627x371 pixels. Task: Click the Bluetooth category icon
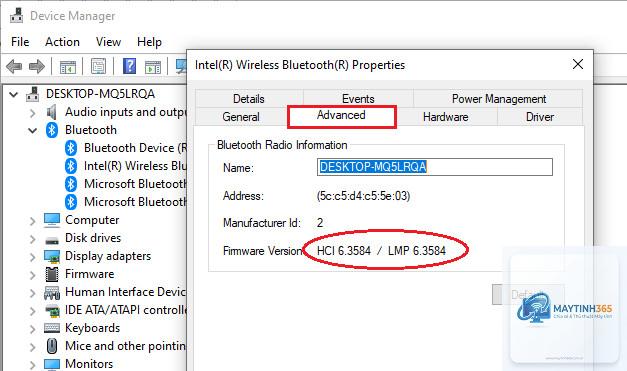tap(52, 130)
